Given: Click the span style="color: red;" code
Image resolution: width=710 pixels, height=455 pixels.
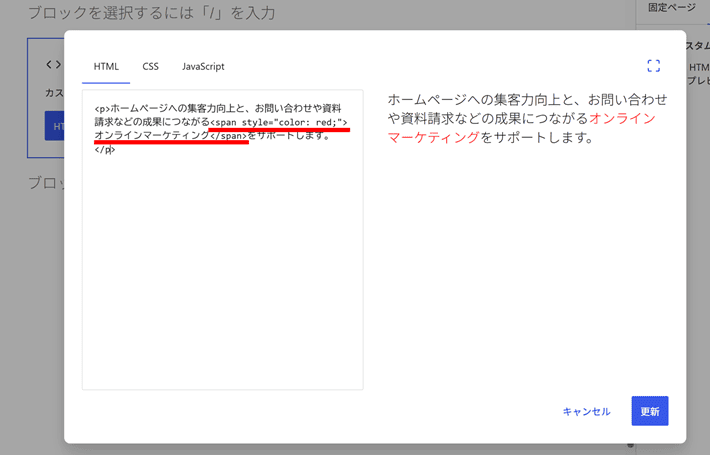Looking at the screenshot, I should tap(279, 122).
